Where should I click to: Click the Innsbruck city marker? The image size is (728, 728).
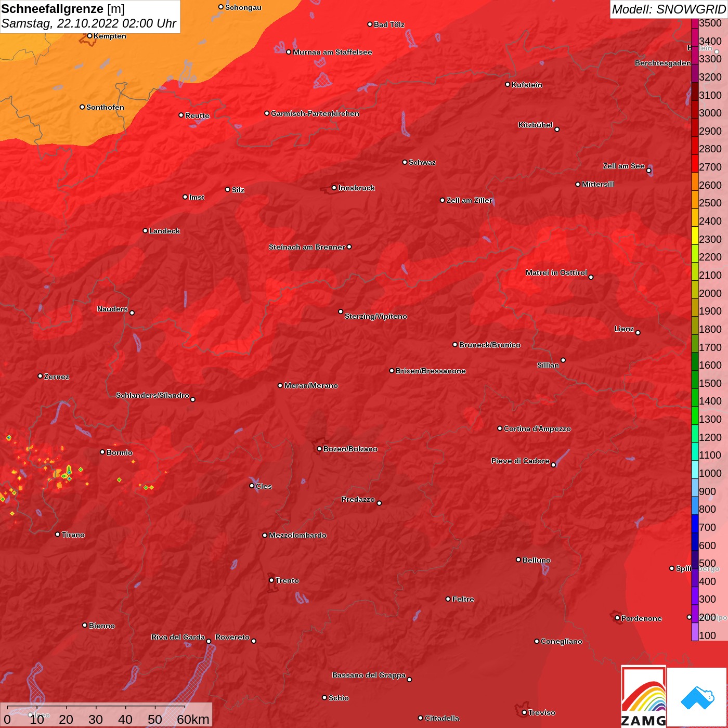(334, 188)
